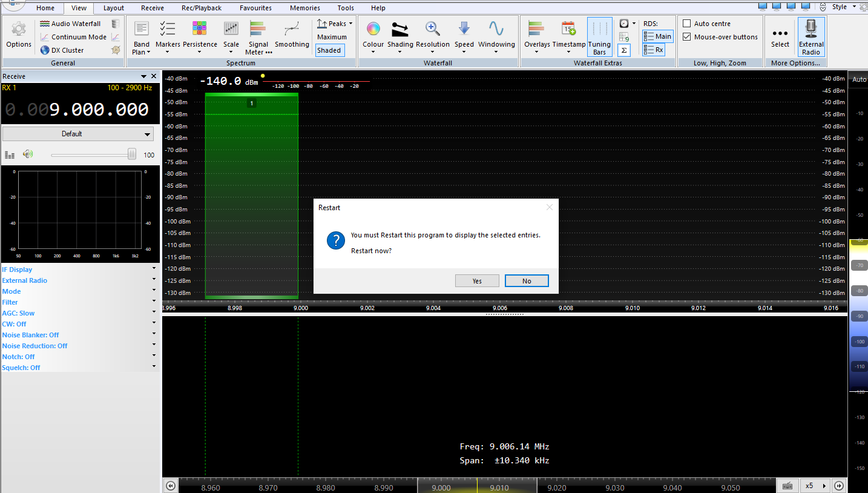Click the waterfall Resolution magnifier icon
The image size is (868, 493).
pyautogui.click(x=432, y=29)
